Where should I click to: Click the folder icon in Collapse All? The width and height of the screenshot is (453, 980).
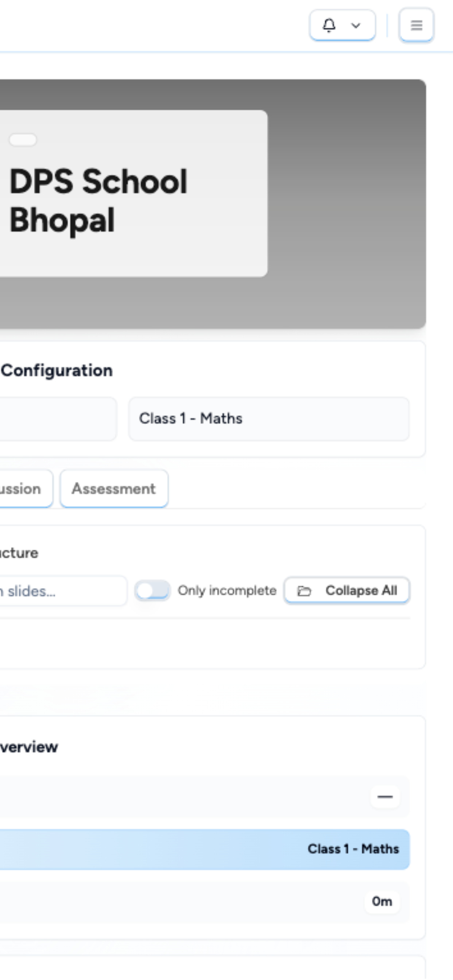click(304, 591)
